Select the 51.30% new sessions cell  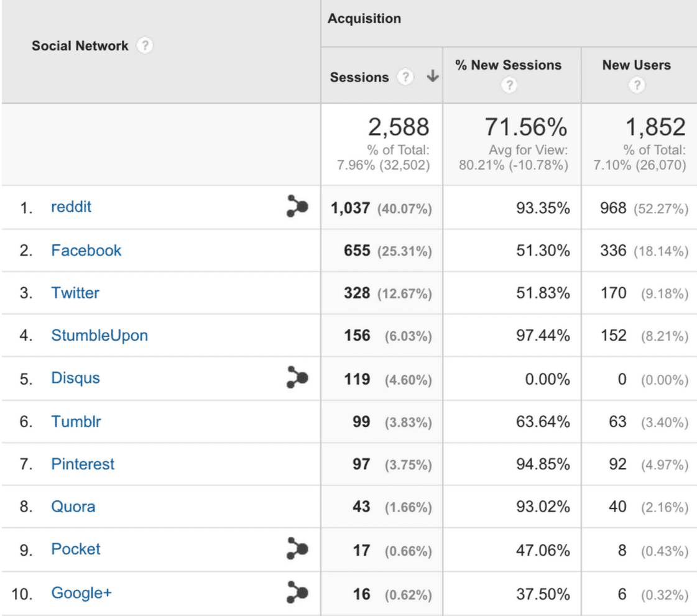(512, 251)
